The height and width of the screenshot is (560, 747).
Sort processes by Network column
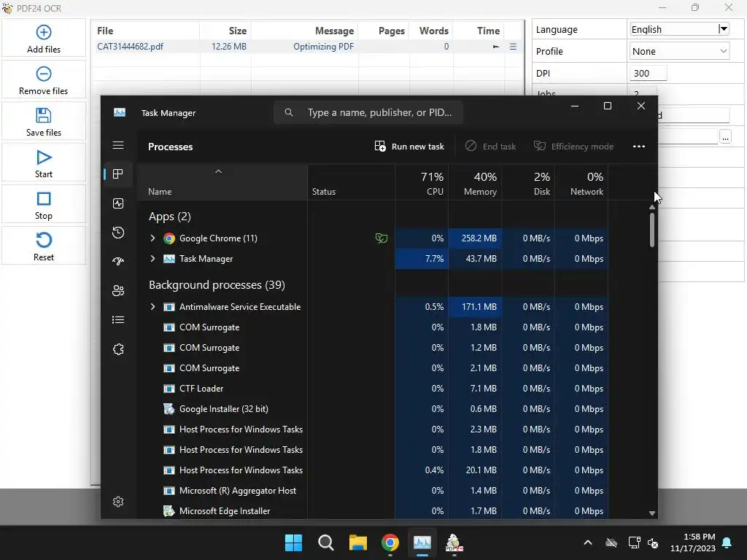pyautogui.click(x=581, y=184)
